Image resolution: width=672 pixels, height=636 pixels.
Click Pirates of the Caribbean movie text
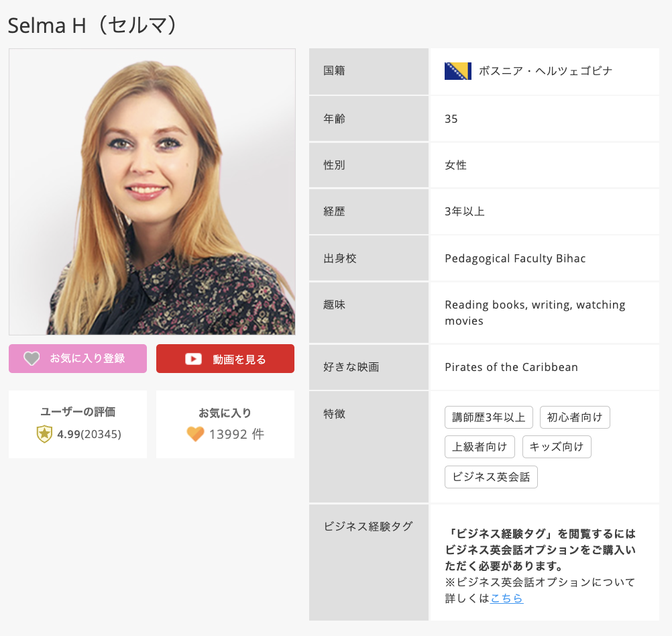click(x=511, y=367)
